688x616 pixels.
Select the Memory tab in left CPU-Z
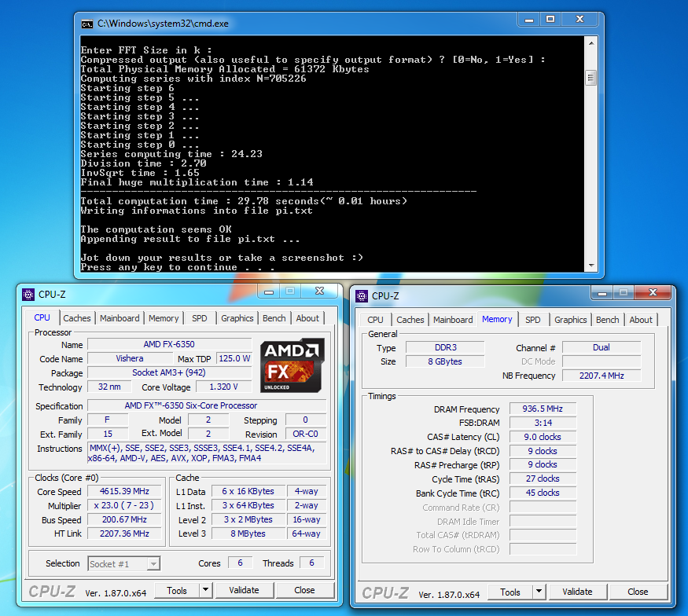164,318
